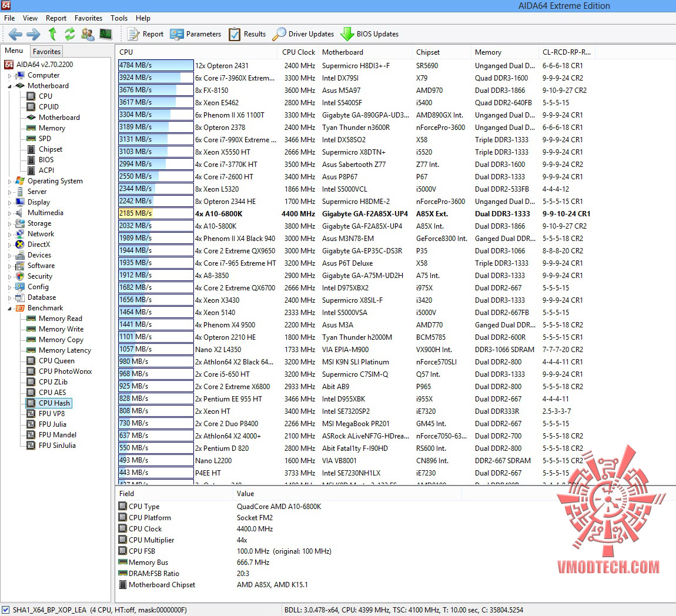676x616 pixels.
Task: Select the CPU PhotoWorxx benchmark item
Action: [65, 371]
